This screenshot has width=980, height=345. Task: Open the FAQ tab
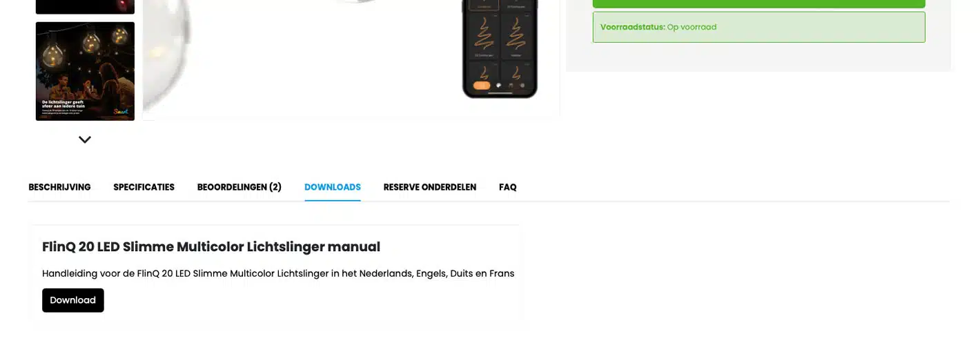[x=508, y=187]
